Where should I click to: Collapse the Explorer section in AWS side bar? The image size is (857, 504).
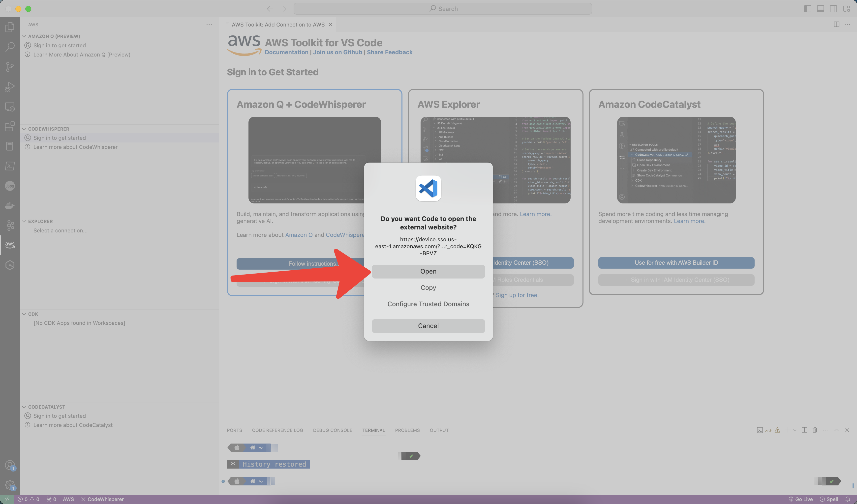coord(24,221)
